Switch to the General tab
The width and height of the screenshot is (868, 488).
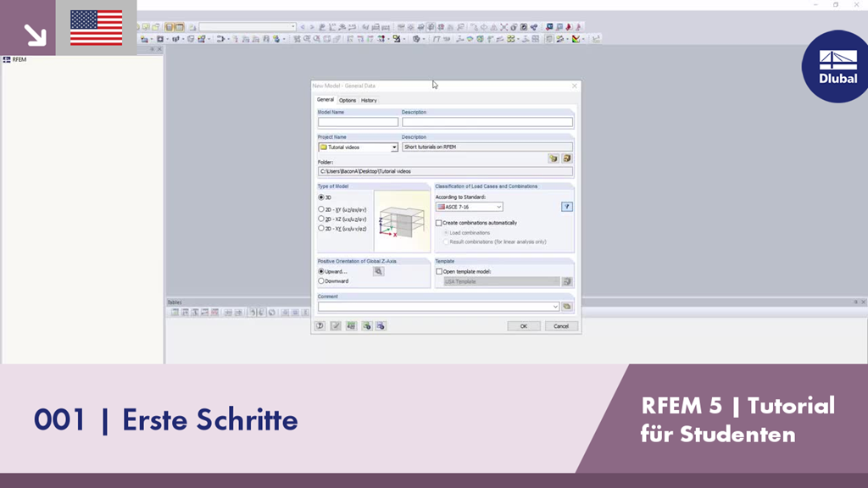(x=325, y=100)
